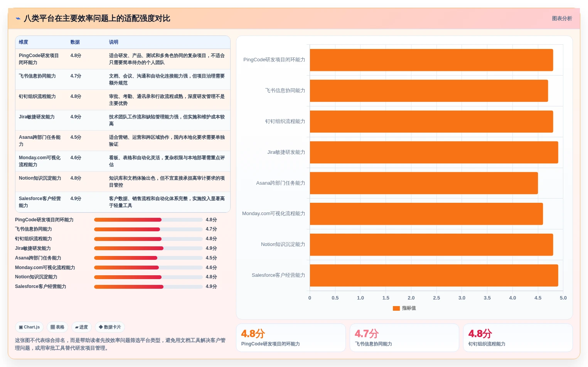This screenshot has height=367, width=588.
Task: Click the 飞书信息协同能力 chart bar
Action: point(429,91)
